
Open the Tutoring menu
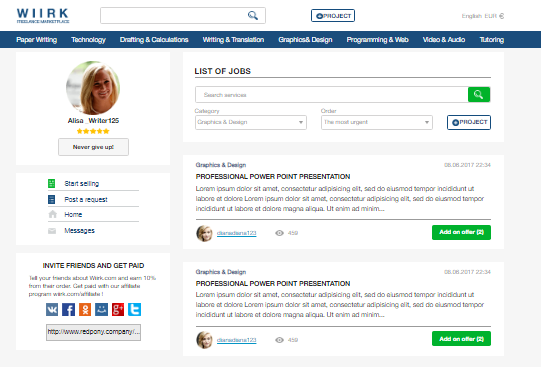pyautogui.click(x=492, y=40)
